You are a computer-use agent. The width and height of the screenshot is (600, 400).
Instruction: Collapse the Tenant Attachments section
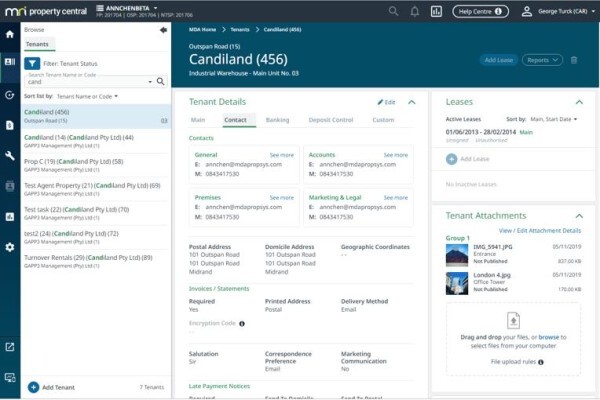pos(579,216)
